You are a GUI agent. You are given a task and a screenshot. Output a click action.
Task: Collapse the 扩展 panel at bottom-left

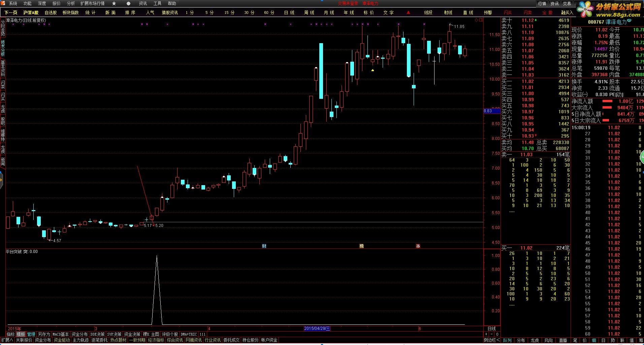7,340
